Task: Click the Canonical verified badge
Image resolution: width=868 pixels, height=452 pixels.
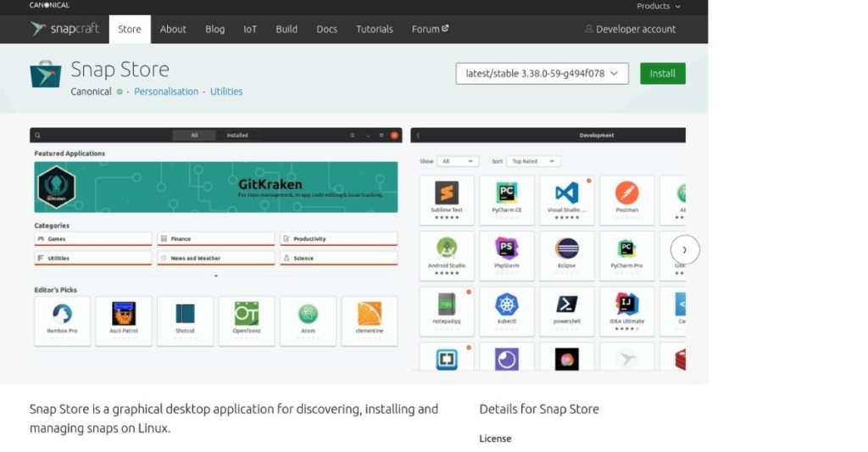Action: click(120, 92)
